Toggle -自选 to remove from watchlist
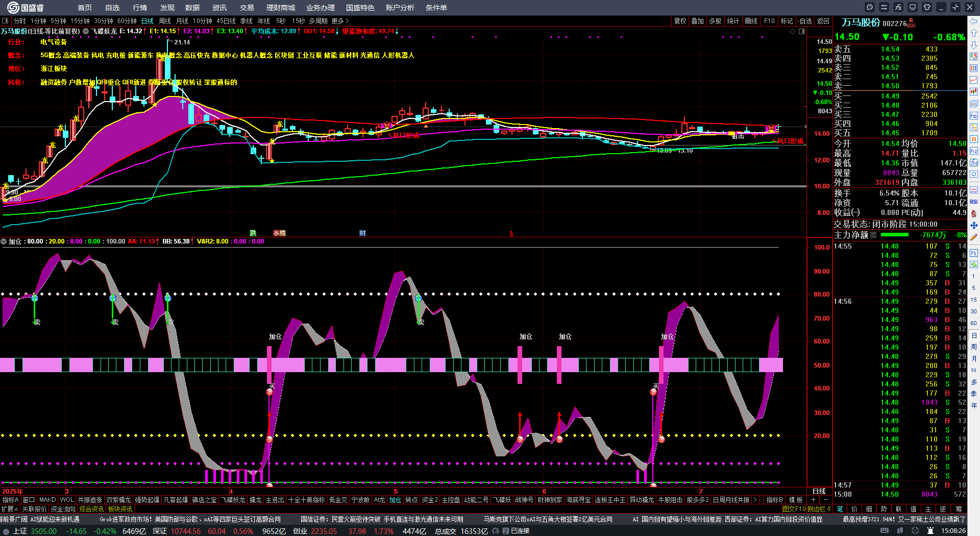This screenshot has height=536, width=980. pyautogui.click(x=805, y=21)
